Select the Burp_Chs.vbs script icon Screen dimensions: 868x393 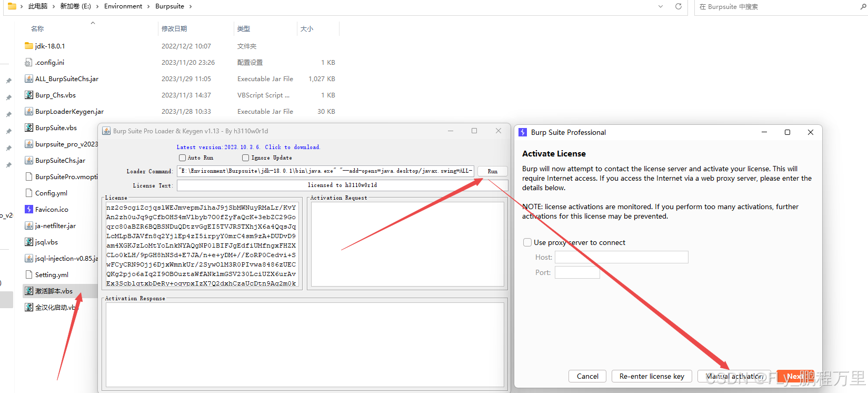point(29,95)
